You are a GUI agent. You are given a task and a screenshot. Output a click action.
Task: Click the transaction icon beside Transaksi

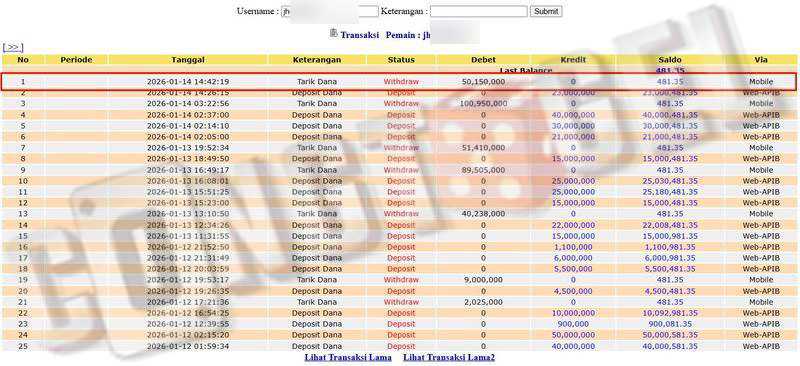334,33
